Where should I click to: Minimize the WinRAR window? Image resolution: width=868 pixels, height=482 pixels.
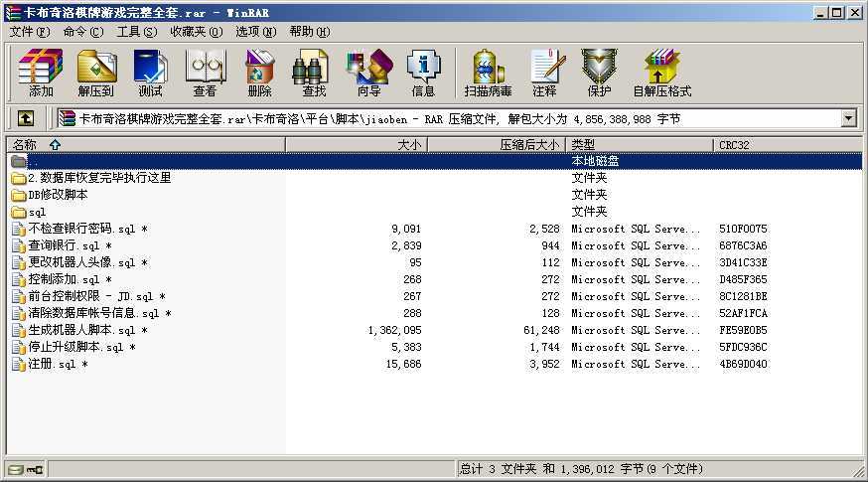click(x=820, y=12)
